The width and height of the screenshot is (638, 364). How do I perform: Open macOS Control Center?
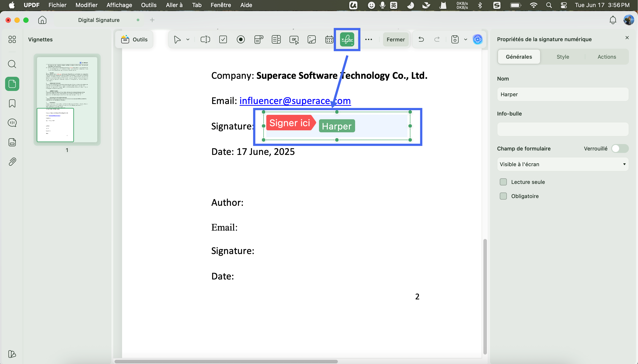pos(564,5)
